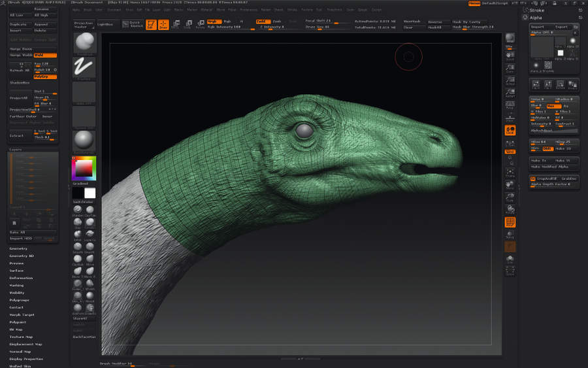
Task: Toggle the Mrgb channel button
Action: [213, 22]
